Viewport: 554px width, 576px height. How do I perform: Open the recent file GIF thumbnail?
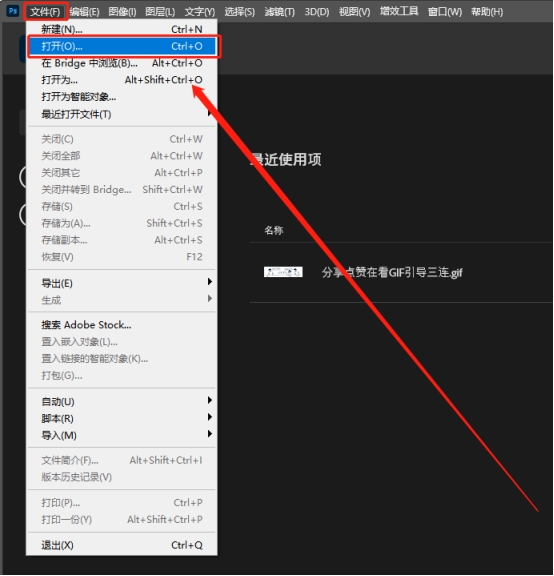click(283, 272)
